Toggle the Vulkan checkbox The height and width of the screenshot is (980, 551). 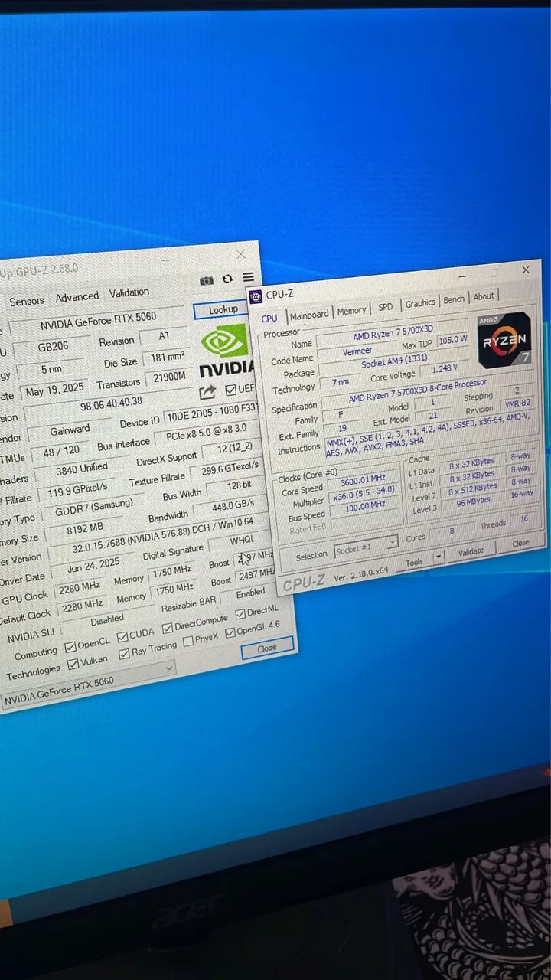pyautogui.click(x=73, y=664)
